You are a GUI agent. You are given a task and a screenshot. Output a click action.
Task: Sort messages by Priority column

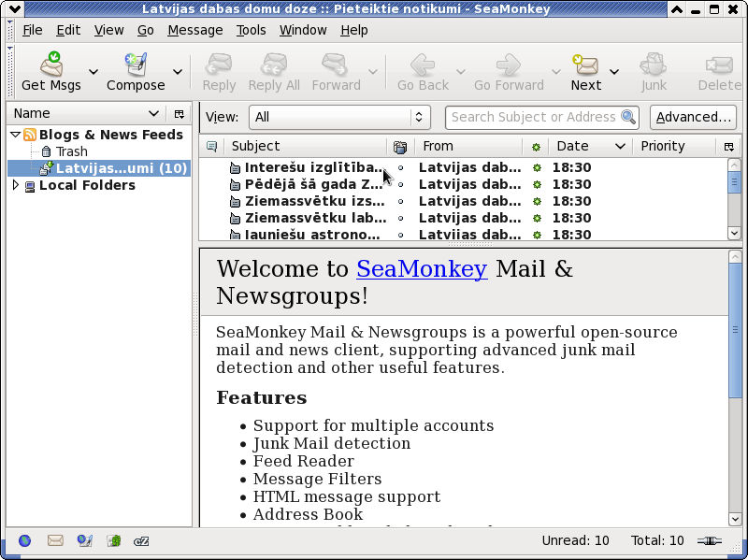(x=674, y=146)
